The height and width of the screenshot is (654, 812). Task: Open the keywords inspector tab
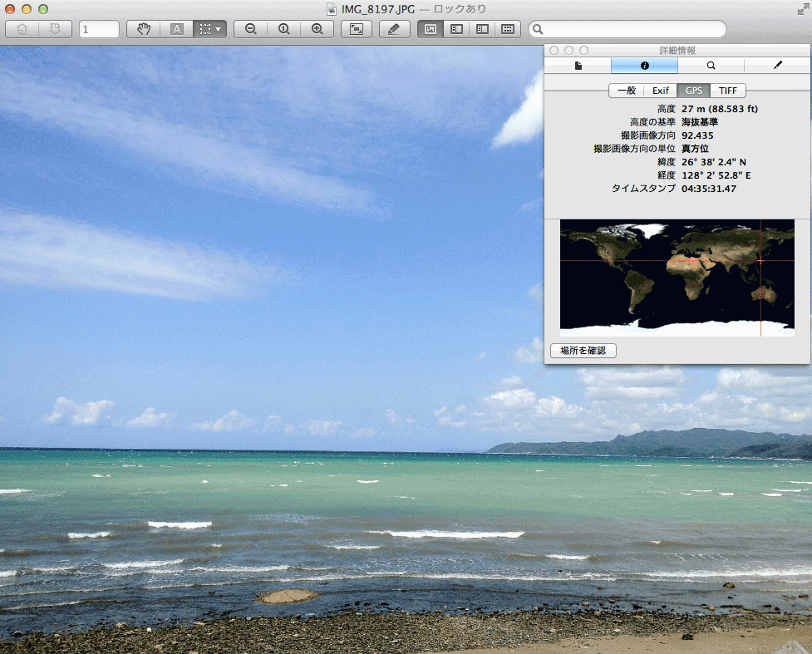711,66
